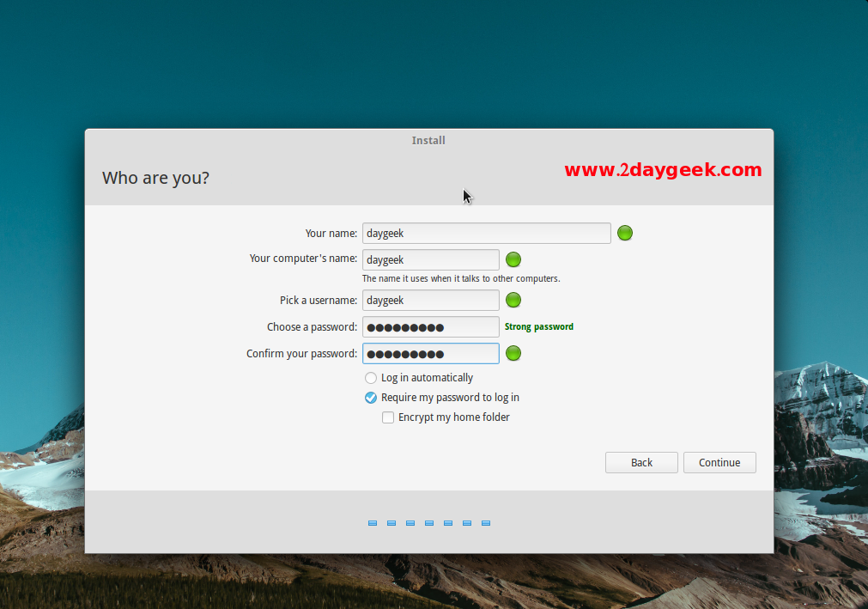The height and width of the screenshot is (609, 868).
Task: Click into Your computer's name field
Action: [x=430, y=259]
